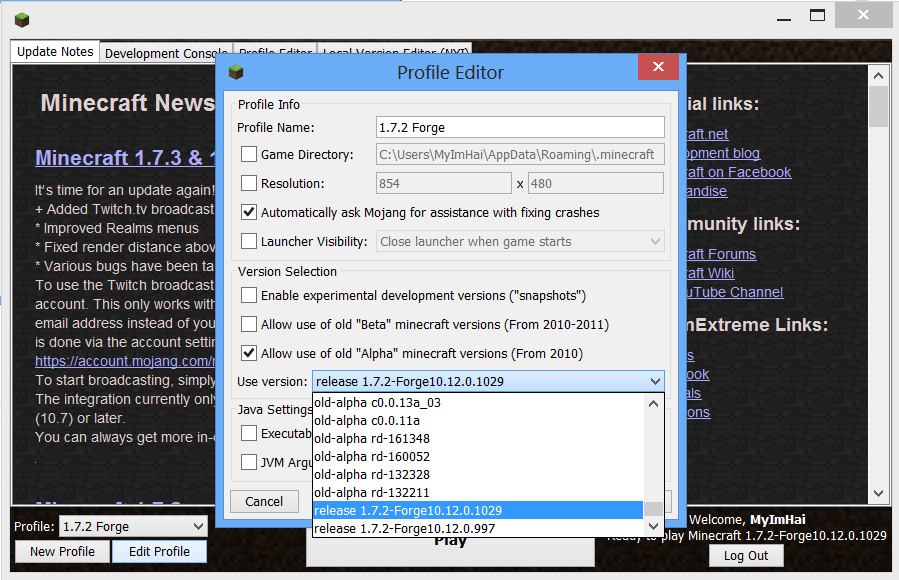Click the resolution width field 854
899x580 pixels.
443,183
